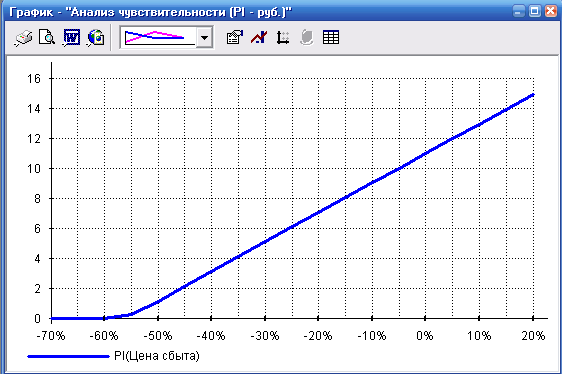Click the red chart line settings icon
This screenshot has height=374, width=562.
pyautogui.click(x=259, y=37)
